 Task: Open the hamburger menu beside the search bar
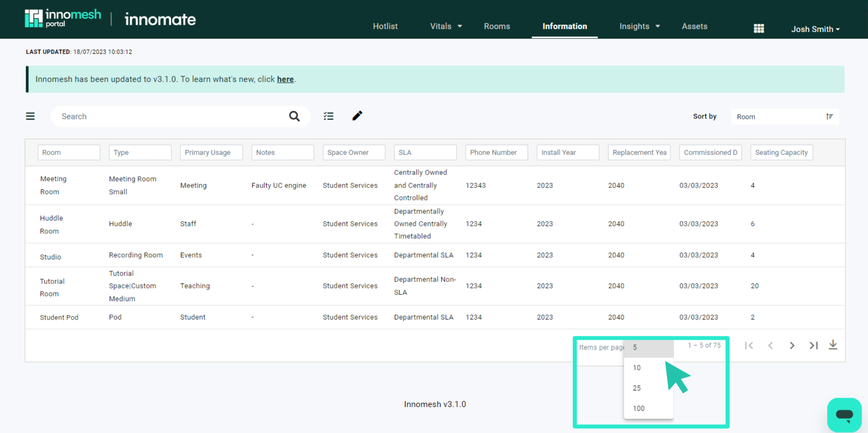pyautogui.click(x=30, y=116)
